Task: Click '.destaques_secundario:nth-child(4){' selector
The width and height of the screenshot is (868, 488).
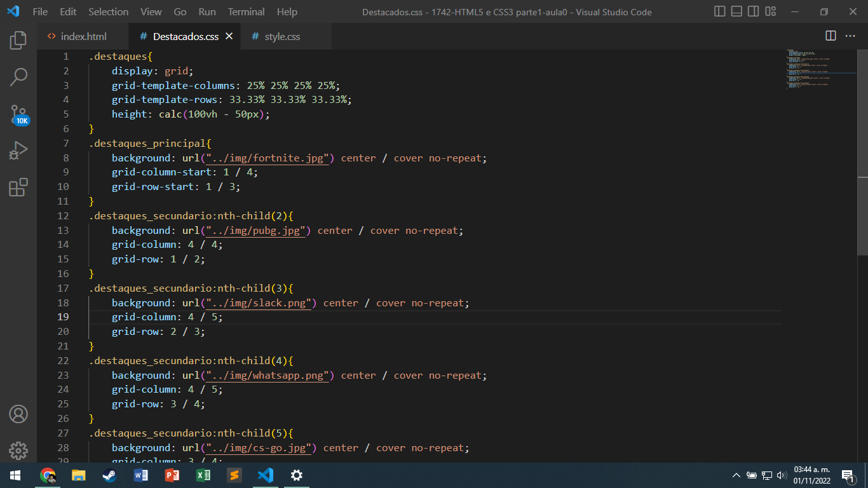Action: coord(191,360)
